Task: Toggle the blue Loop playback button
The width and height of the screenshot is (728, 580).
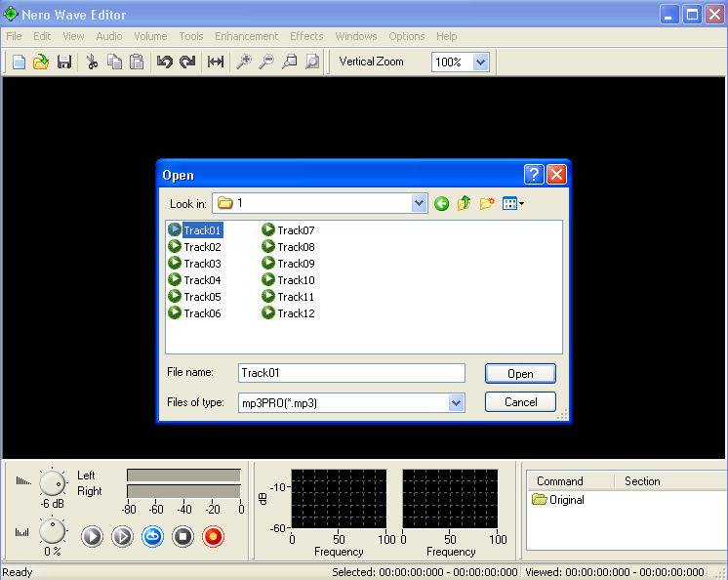Action: [x=152, y=536]
